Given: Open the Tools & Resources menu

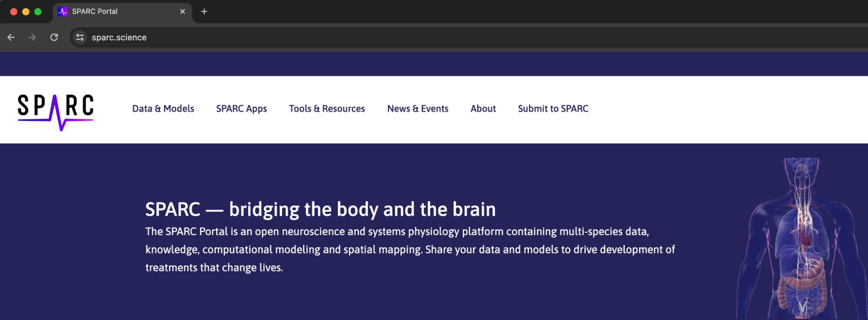Looking at the screenshot, I should (x=327, y=109).
